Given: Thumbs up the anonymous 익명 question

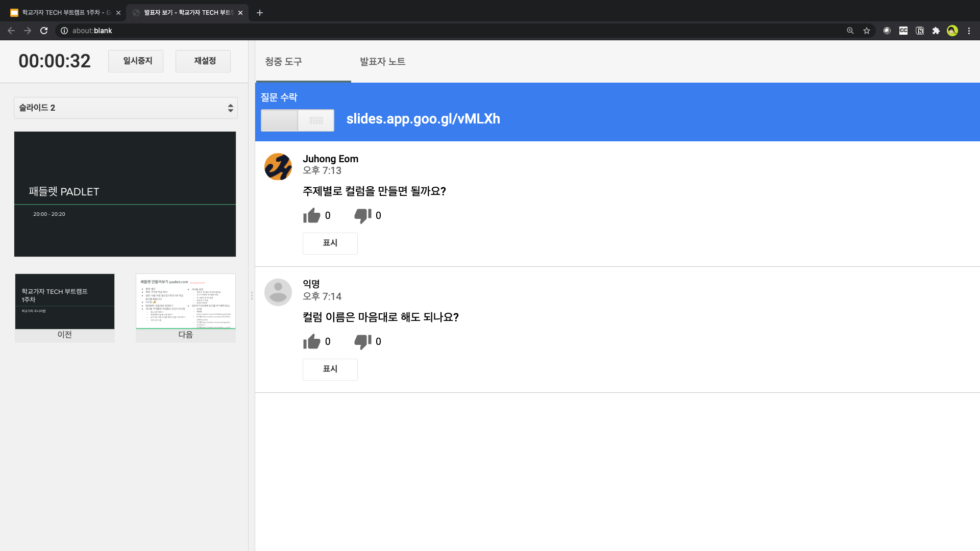Looking at the screenshot, I should pyautogui.click(x=311, y=342).
